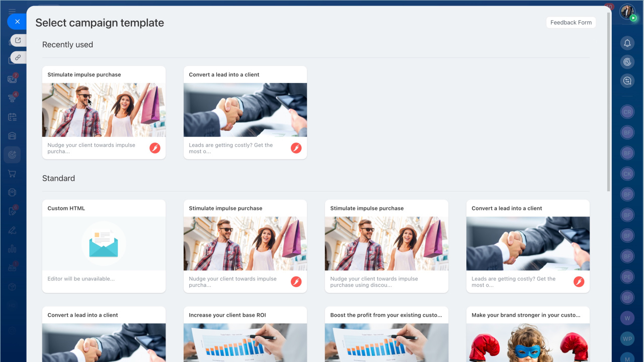Viewport: 644px width, 362px height.
Task: Click the vertical scrollbar of the template list
Action: click(x=608, y=101)
